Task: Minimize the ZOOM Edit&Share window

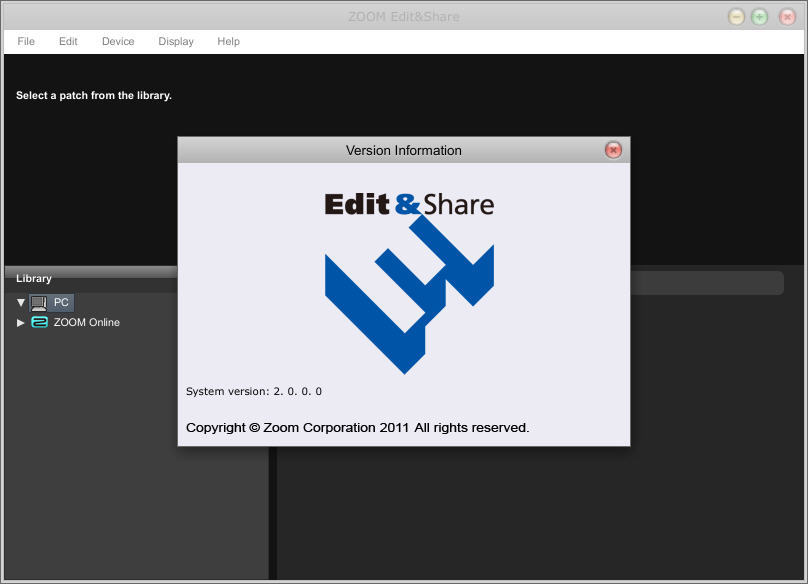Action: [737, 17]
